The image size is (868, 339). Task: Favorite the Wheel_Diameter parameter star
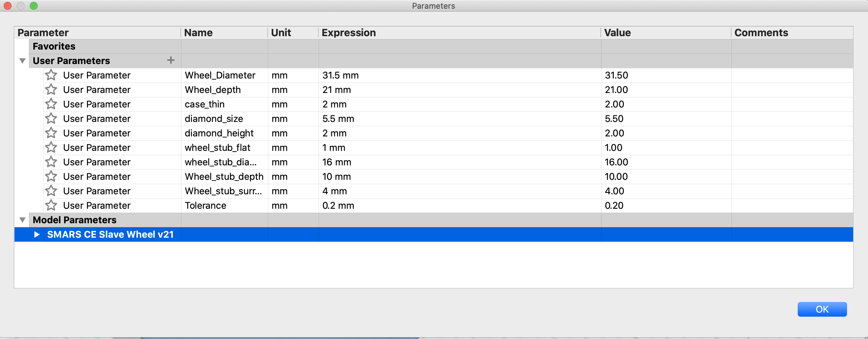[x=51, y=75]
